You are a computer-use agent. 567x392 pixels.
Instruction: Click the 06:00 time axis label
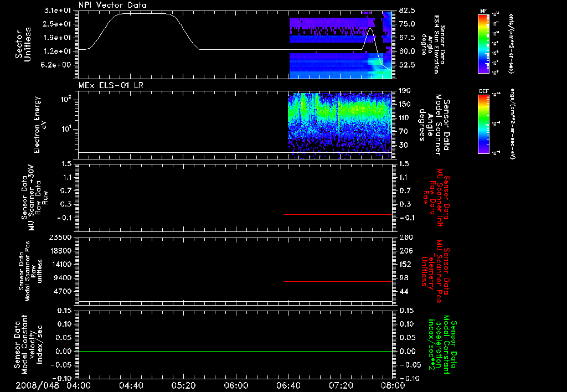236,385
